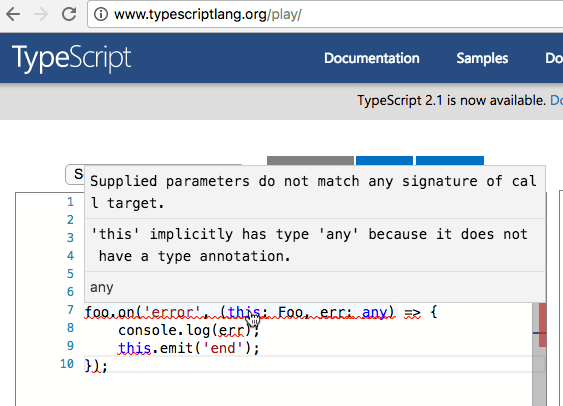Click the 'end' string on line 9

click(x=223, y=348)
